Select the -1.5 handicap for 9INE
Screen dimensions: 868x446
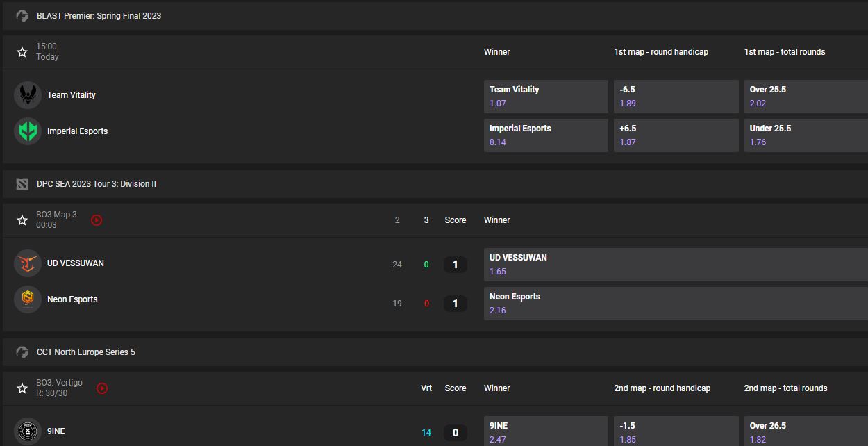click(675, 431)
